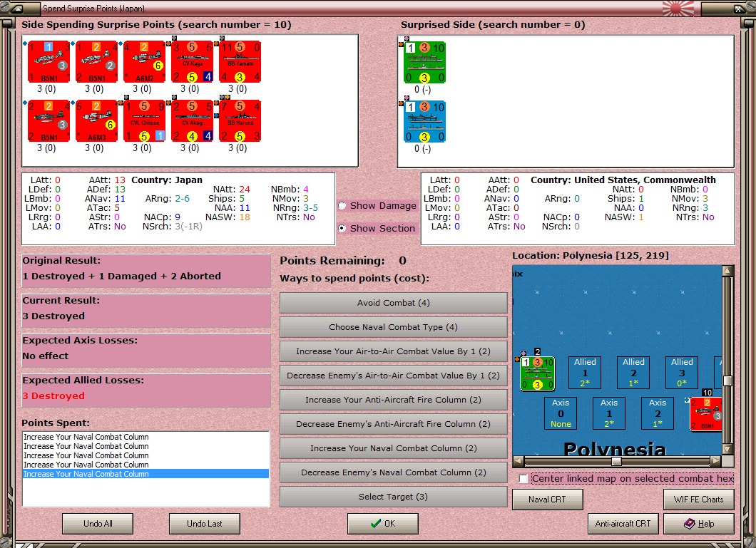Screen dimensions: 756x548
Task: Open the WIF FE Charts
Action: (x=699, y=500)
